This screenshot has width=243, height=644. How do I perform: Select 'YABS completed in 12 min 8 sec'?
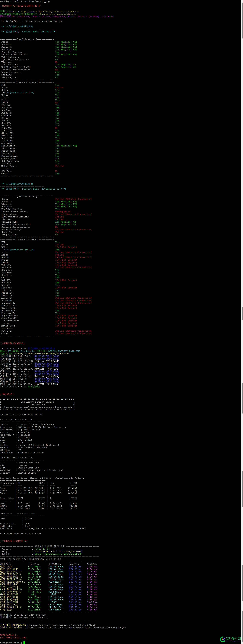click(21, 534)
